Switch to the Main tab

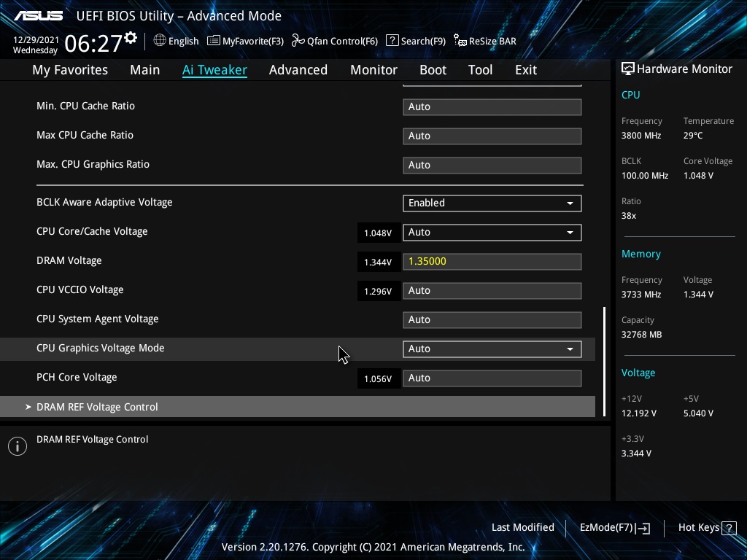145,70
